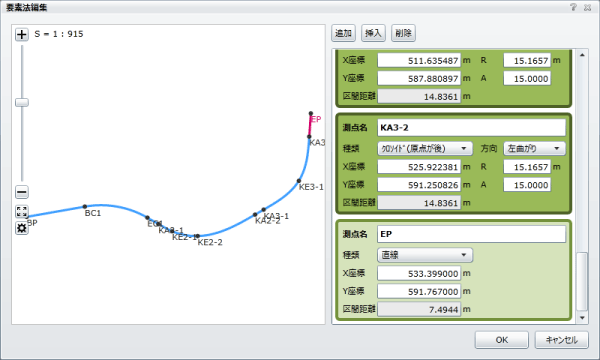This screenshot has width=600, height=360.
Task: Confirm with the OK button
Action: click(x=502, y=340)
